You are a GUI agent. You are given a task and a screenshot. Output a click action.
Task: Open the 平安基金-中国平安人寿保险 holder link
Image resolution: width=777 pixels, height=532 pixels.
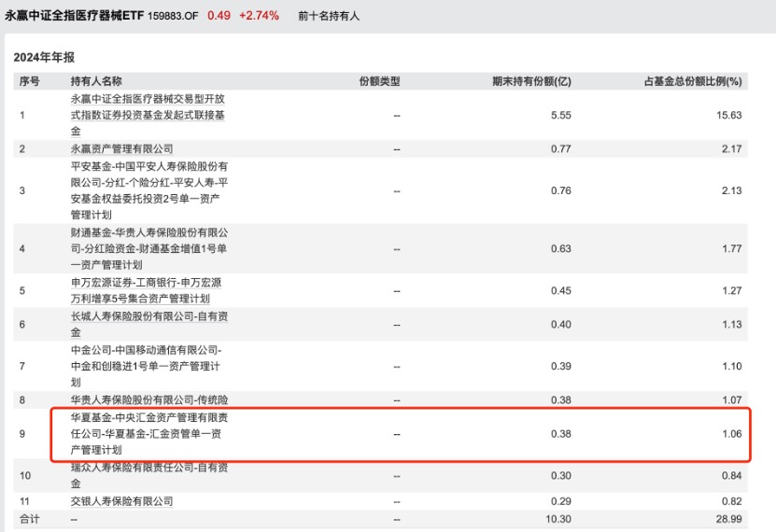pos(149,190)
